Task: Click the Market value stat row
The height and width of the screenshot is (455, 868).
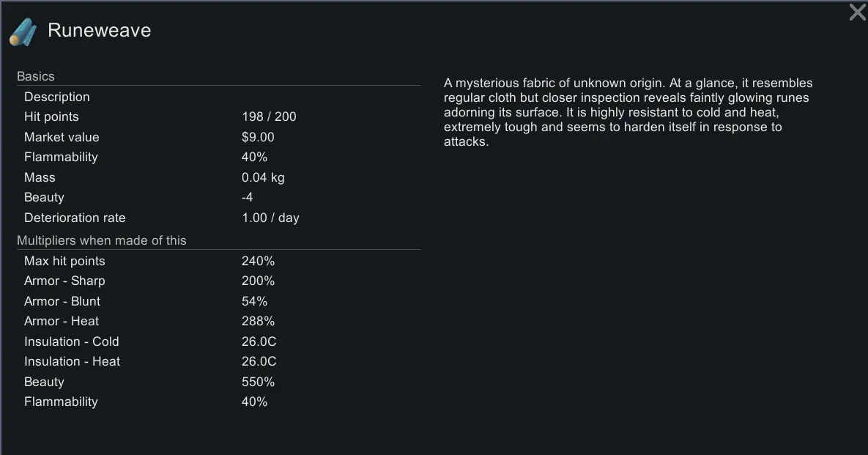Action: [x=62, y=137]
